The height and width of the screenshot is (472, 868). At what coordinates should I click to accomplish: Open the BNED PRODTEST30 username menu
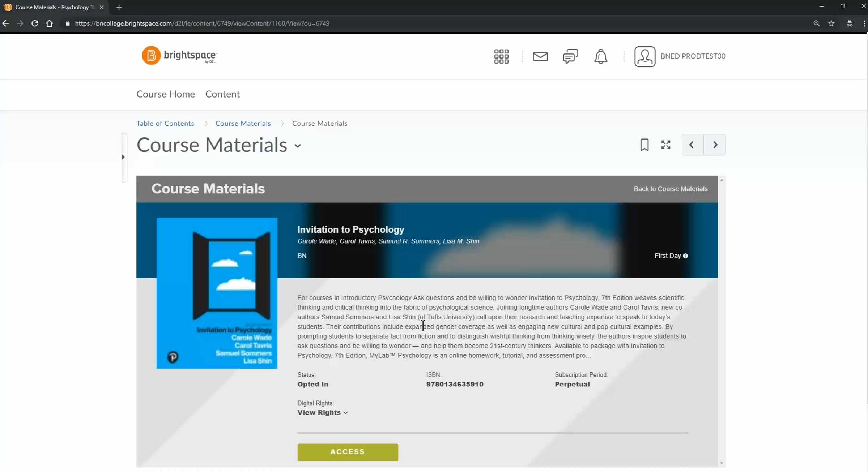click(693, 56)
